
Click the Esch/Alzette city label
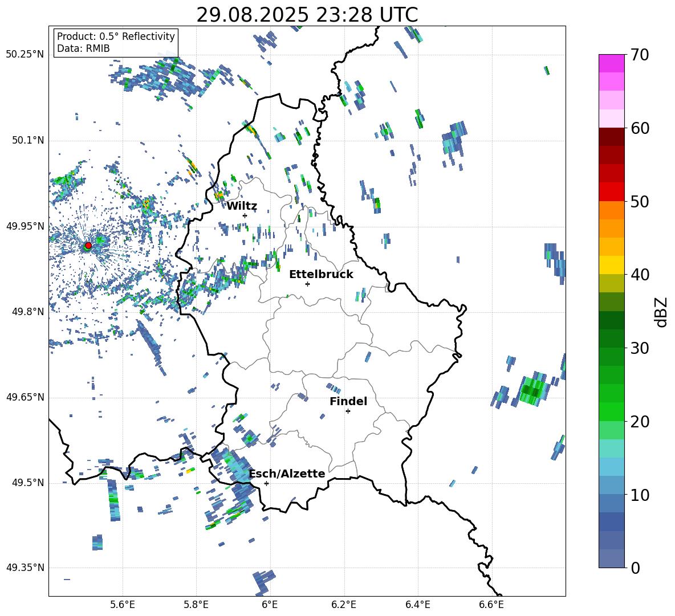point(287,474)
